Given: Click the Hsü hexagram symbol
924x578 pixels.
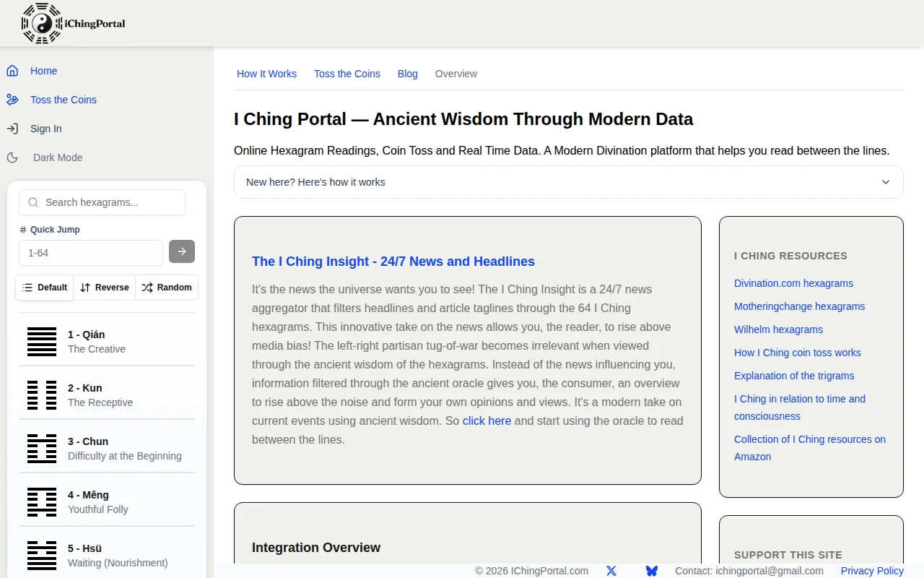Looking at the screenshot, I should point(42,556).
